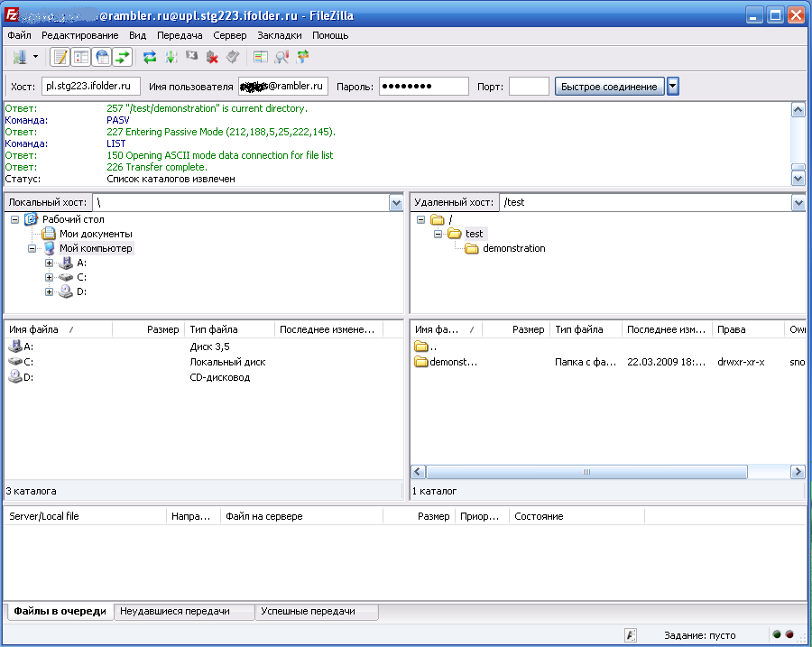Screen dimensions: 812x647
Task: Click the Порт input field
Action: click(x=529, y=86)
